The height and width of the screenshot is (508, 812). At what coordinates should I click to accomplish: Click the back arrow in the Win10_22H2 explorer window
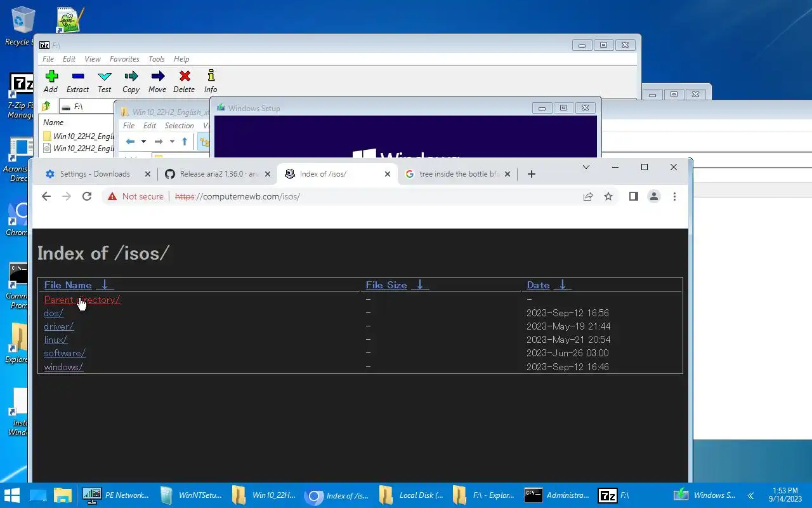point(130,142)
